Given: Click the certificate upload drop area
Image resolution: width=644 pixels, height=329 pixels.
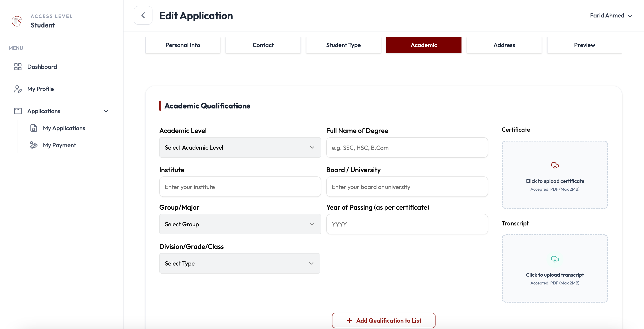Looking at the screenshot, I should pyautogui.click(x=555, y=175).
